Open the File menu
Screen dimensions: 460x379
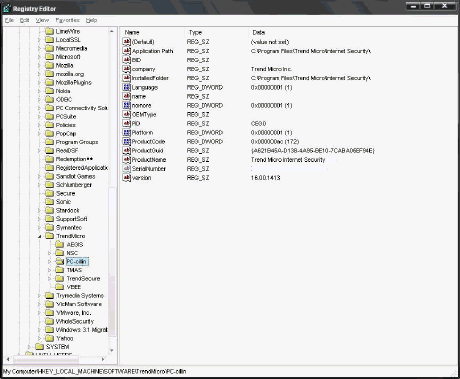[9, 20]
